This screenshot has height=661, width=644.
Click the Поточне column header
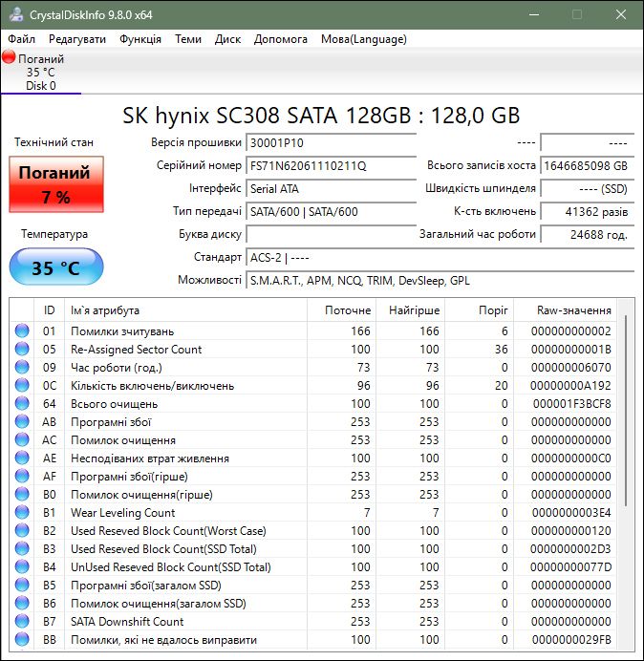click(x=342, y=310)
